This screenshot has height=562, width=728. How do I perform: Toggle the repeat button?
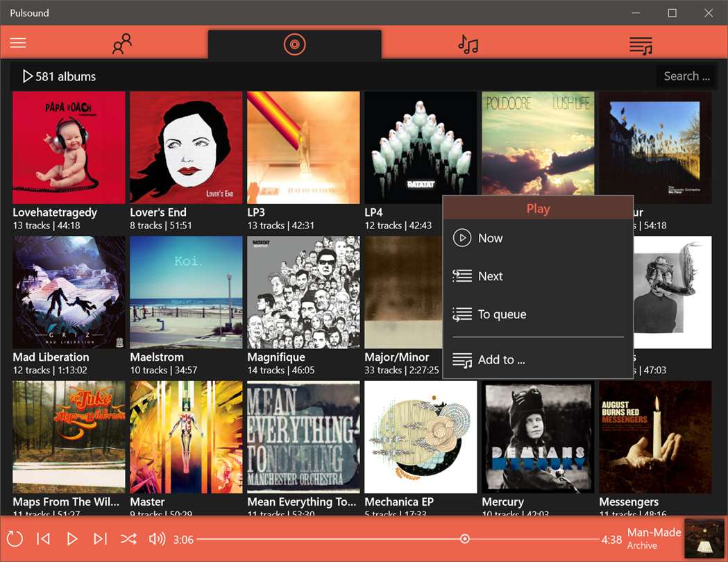tap(15, 539)
